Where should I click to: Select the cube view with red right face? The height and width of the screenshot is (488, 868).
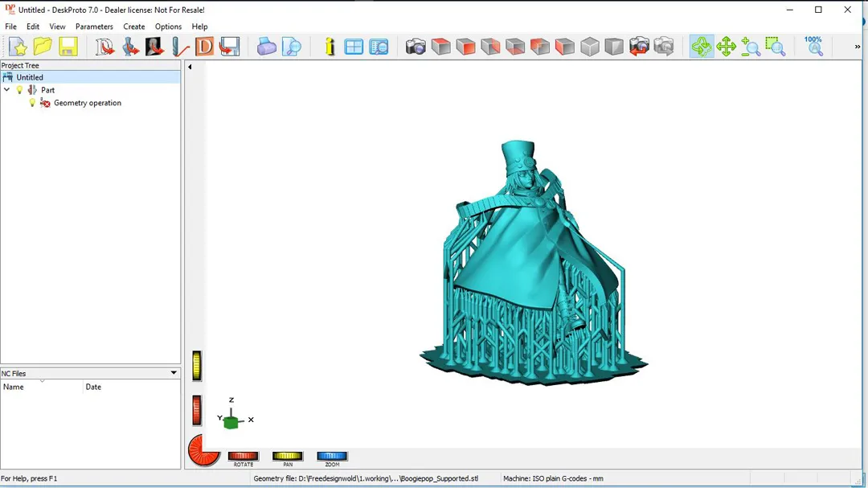pos(490,47)
